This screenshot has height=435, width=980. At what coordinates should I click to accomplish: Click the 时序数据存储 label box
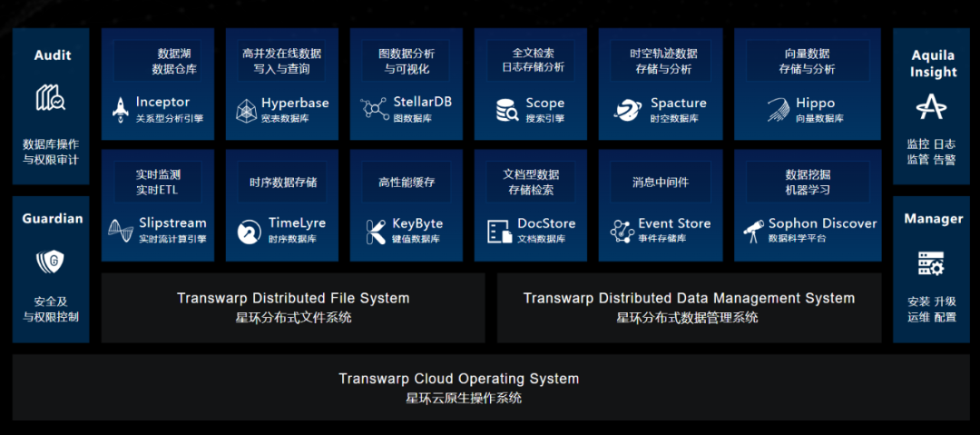pyautogui.click(x=282, y=182)
